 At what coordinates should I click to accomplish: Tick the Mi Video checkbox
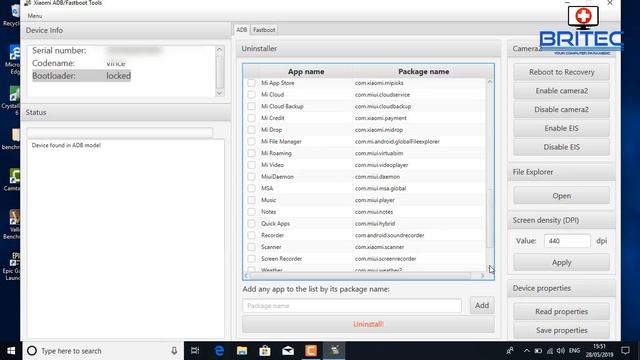(251, 165)
